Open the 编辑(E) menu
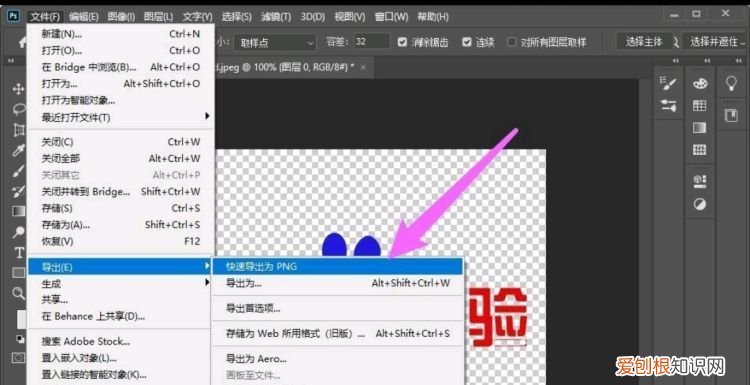The image size is (750, 385). 84,17
